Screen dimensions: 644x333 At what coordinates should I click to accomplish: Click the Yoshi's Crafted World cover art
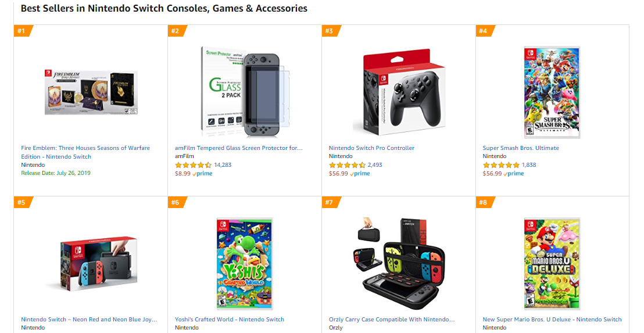(x=244, y=263)
